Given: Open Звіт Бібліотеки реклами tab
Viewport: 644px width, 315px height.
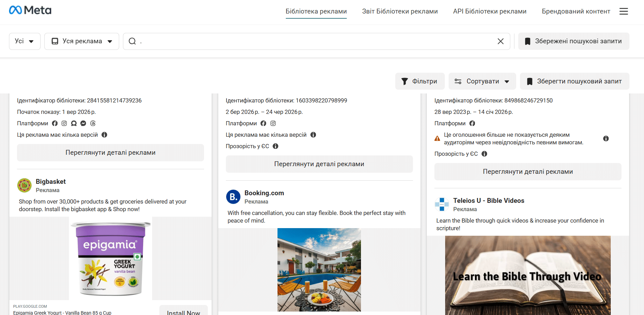Looking at the screenshot, I should (x=400, y=11).
